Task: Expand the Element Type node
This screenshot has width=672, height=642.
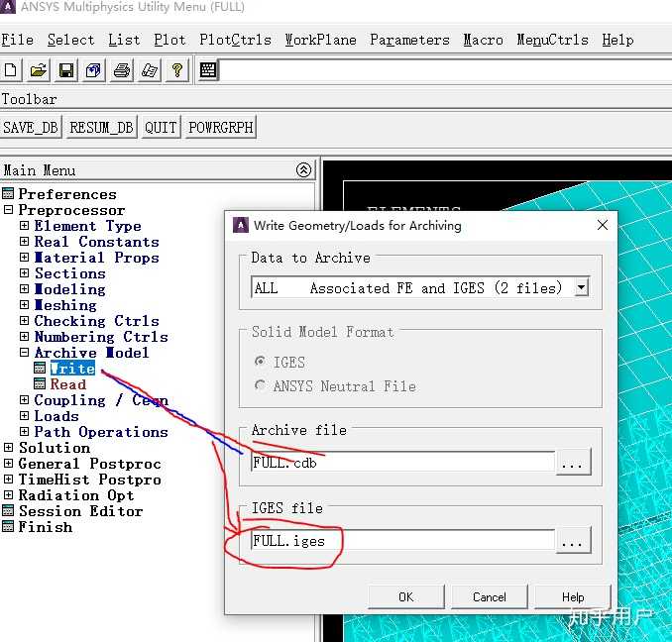Action: 25,225
